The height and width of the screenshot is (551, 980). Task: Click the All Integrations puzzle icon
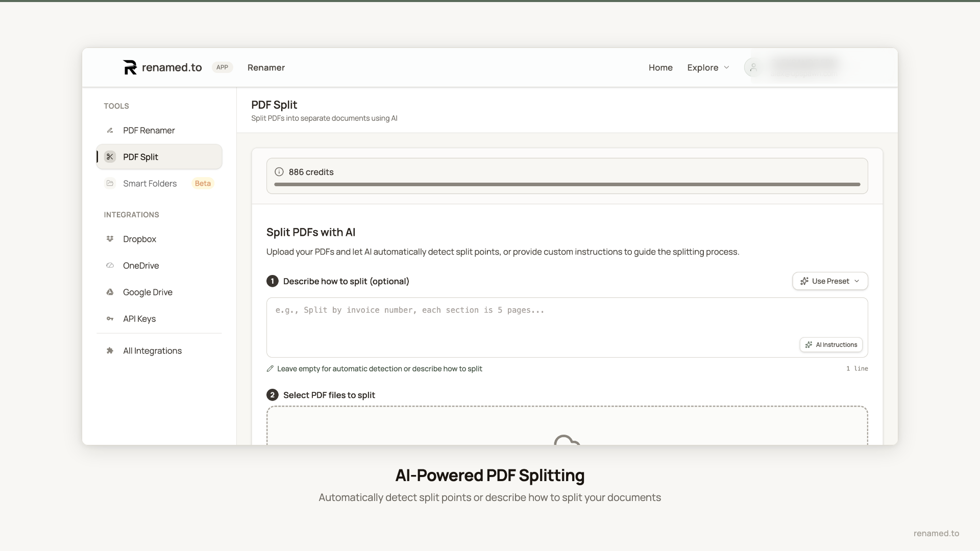(110, 350)
